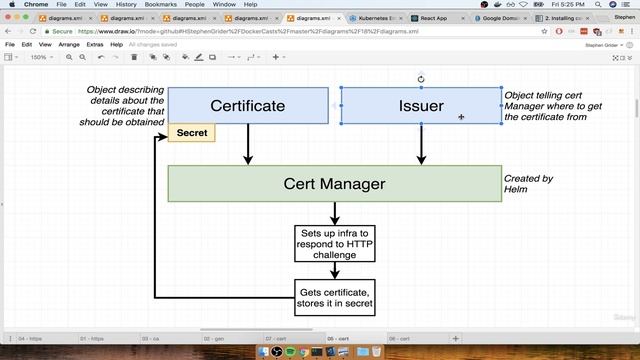Undo the last change
Screen dimensions: 640x360
click(101, 57)
